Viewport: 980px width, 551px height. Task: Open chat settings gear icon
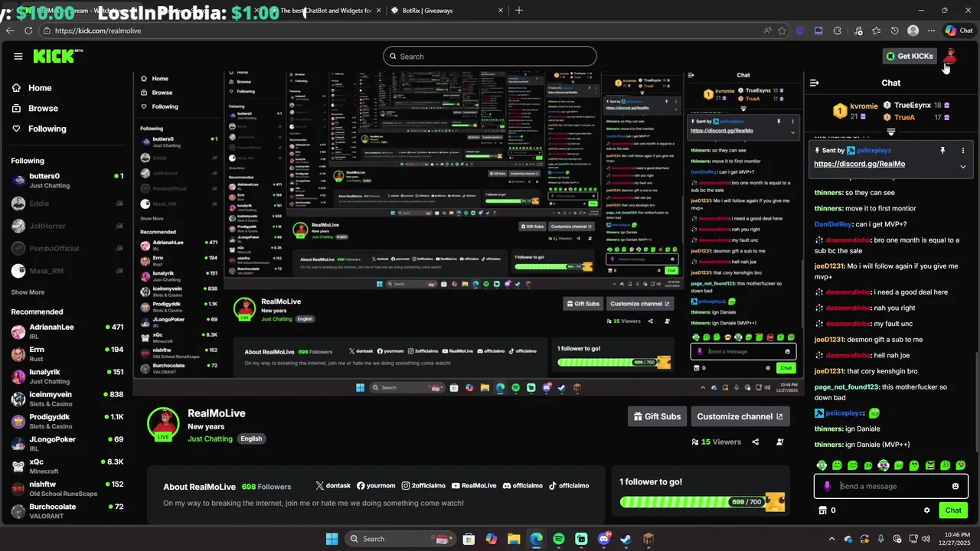pos(926,510)
